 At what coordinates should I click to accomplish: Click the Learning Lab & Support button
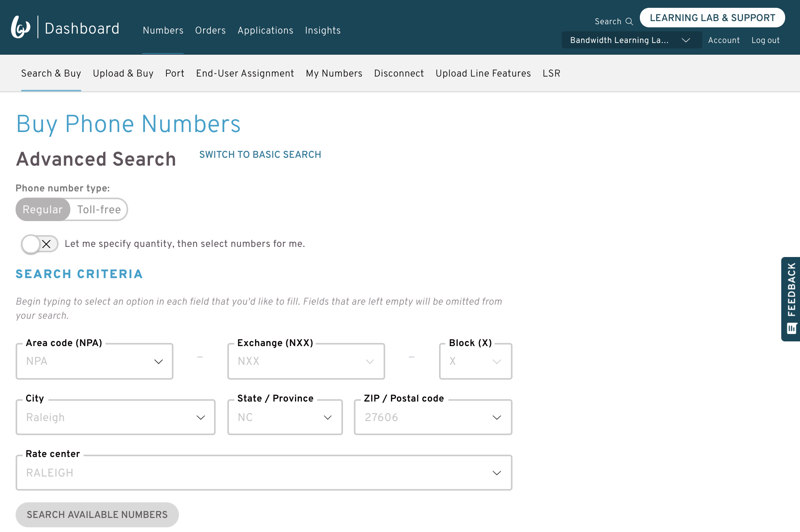pos(712,18)
